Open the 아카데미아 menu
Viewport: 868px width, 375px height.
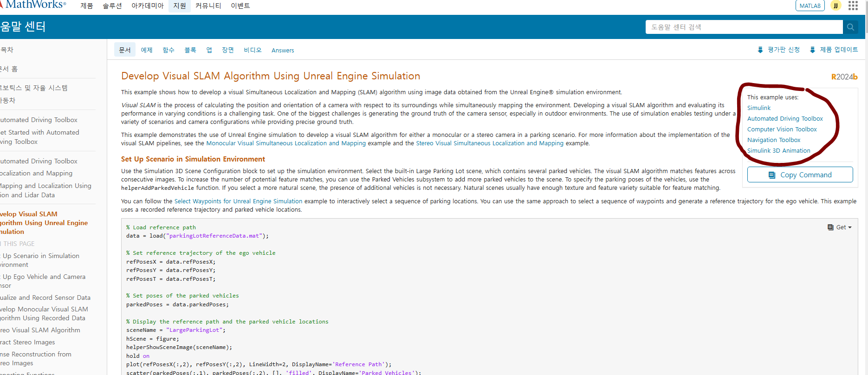(x=148, y=6)
